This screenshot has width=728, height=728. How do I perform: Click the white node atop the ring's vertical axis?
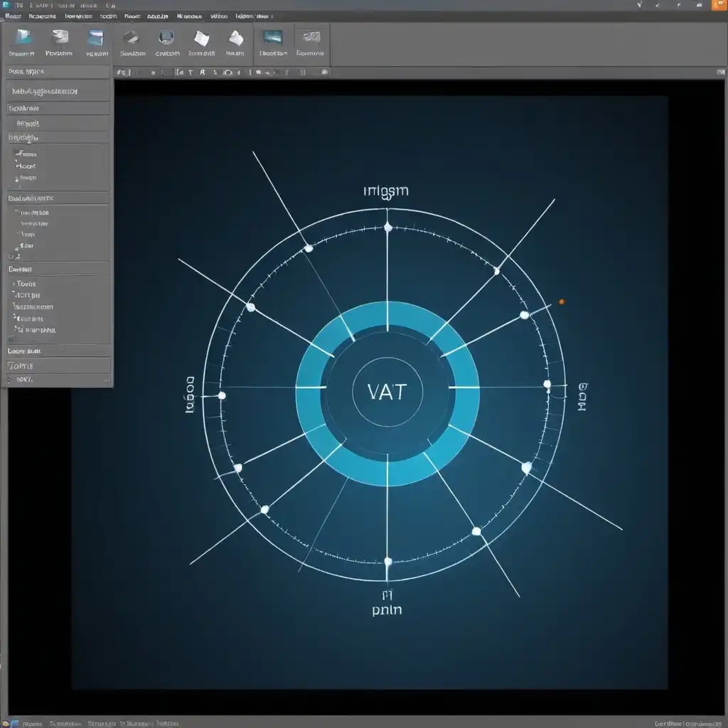pos(388,227)
